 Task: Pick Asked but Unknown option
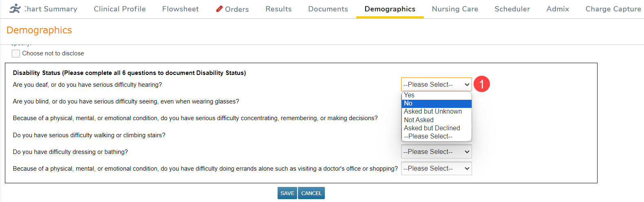point(432,112)
